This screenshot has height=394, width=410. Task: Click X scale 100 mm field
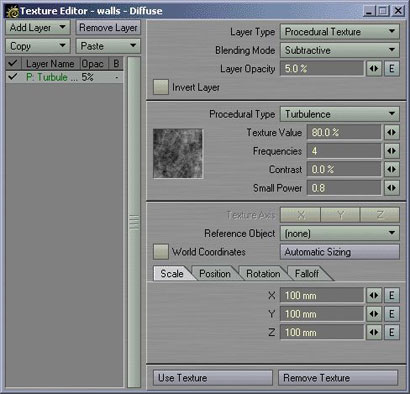point(322,295)
